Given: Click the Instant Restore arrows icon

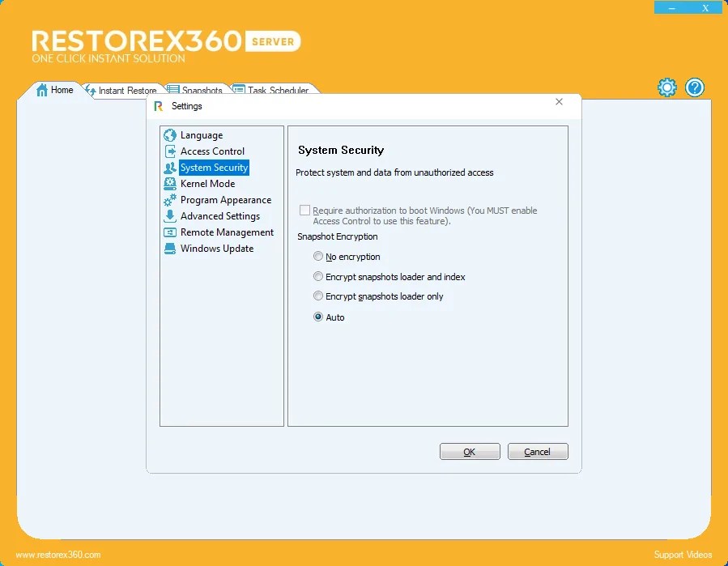Looking at the screenshot, I should (x=91, y=90).
